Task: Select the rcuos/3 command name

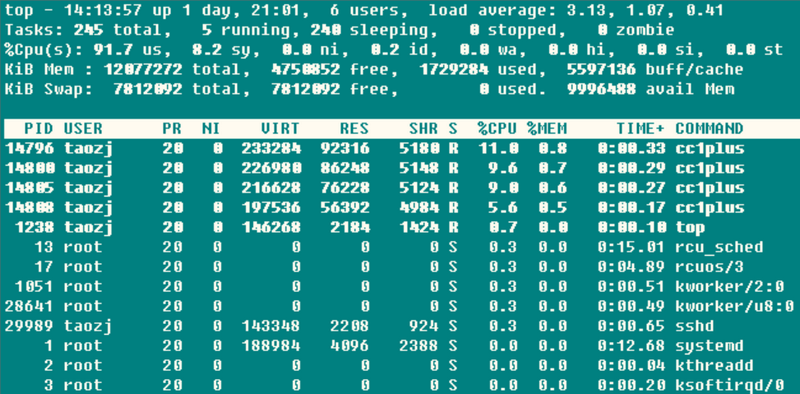Action: click(x=709, y=267)
